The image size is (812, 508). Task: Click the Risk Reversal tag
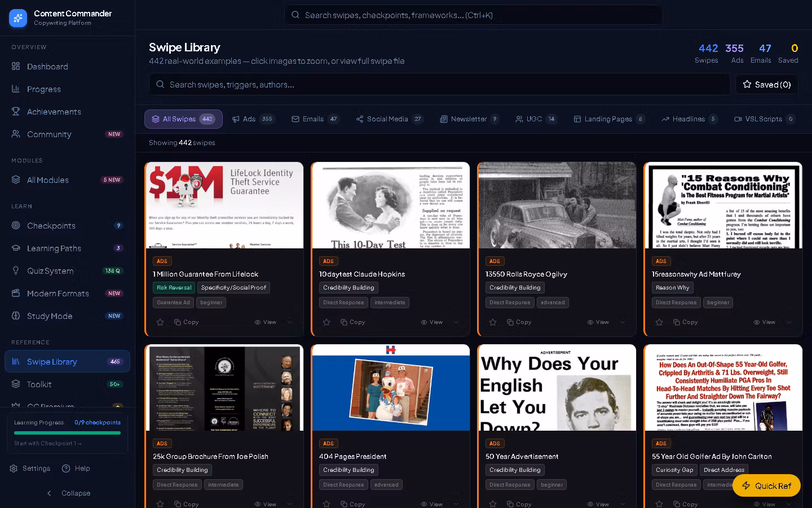coord(174,288)
